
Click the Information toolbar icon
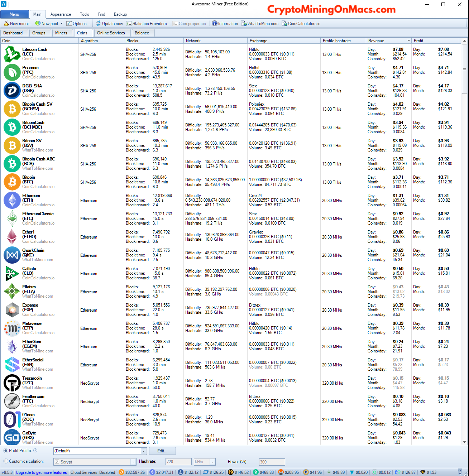point(214,24)
